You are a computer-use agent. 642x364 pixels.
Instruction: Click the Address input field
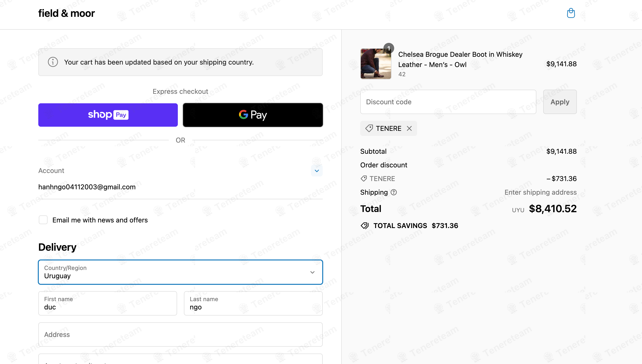pyautogui.click(x=181, y=335)
